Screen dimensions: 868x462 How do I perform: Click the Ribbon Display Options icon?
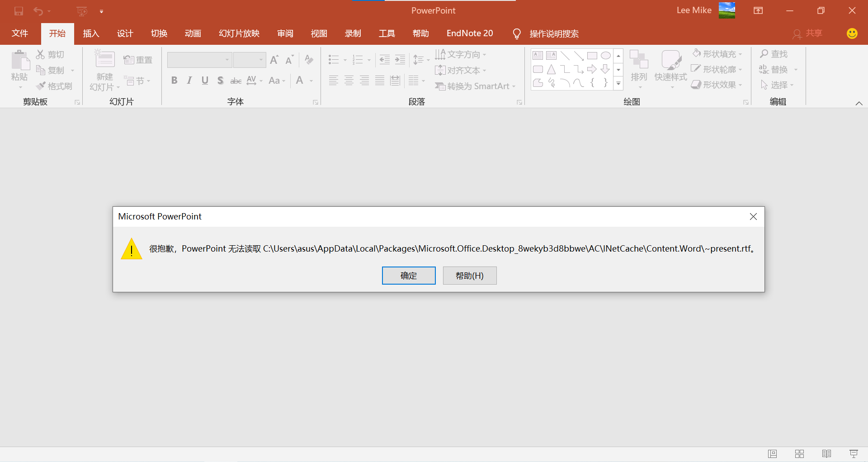point(758,10)
